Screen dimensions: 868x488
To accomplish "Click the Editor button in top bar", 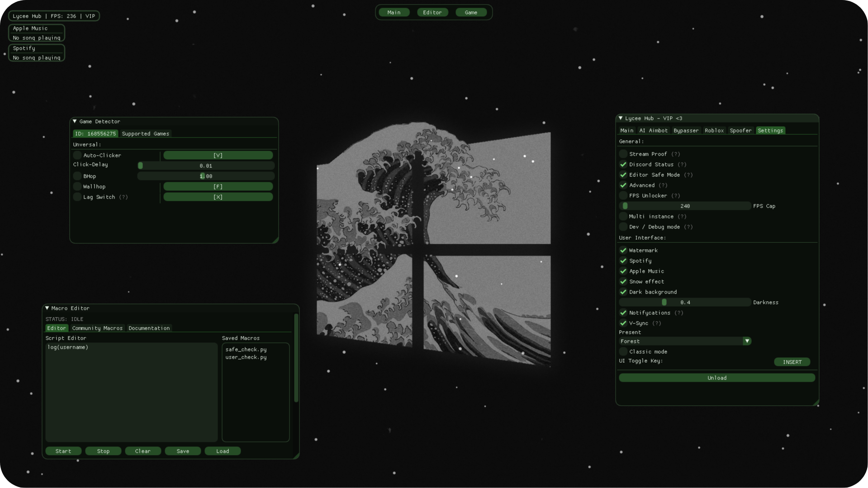I will tap(432, 12).
